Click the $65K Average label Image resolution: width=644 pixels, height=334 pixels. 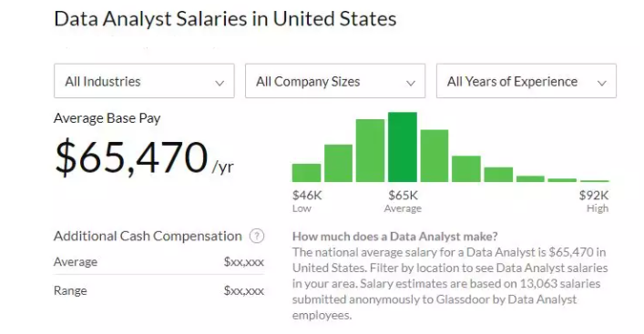point(403,201)
